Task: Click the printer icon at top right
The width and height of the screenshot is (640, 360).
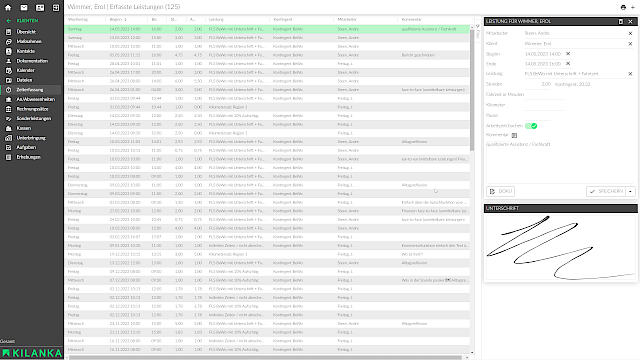Action: pos(623,7)
